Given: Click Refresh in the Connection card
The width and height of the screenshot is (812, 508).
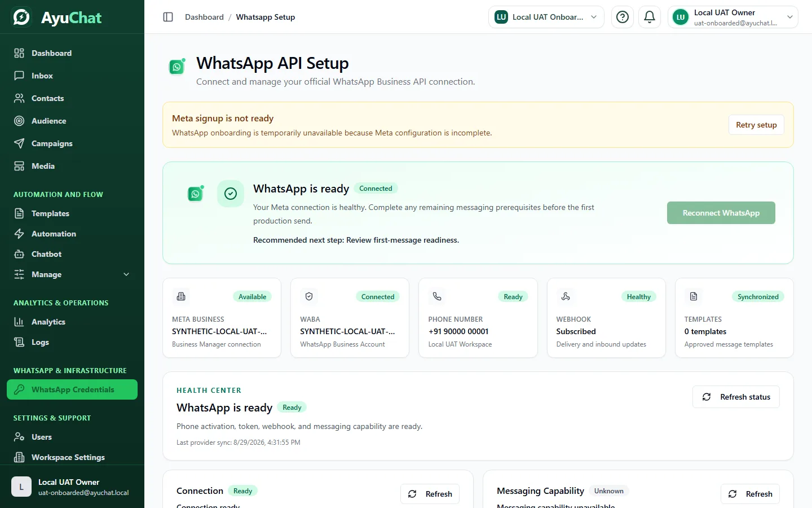Looking at the screenshot, I should 430,494.
